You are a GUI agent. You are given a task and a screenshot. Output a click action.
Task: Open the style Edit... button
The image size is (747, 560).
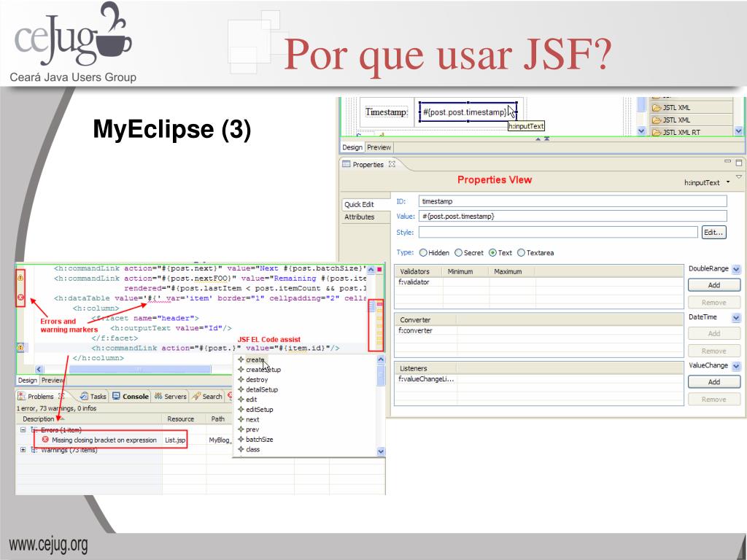[713, 233]
